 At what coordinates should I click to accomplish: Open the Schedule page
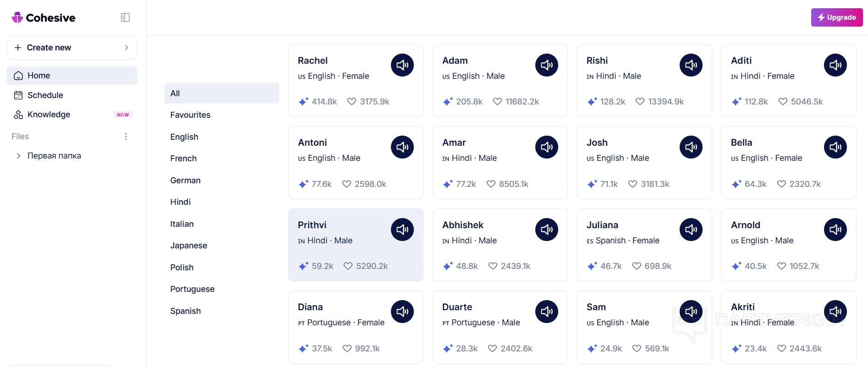(45, 95)
